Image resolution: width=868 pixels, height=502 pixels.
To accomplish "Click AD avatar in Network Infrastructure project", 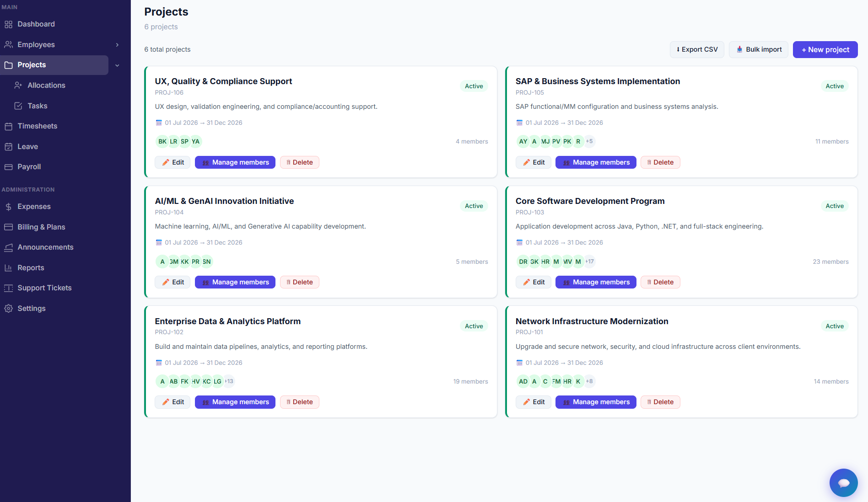I will tap(523, 381).
